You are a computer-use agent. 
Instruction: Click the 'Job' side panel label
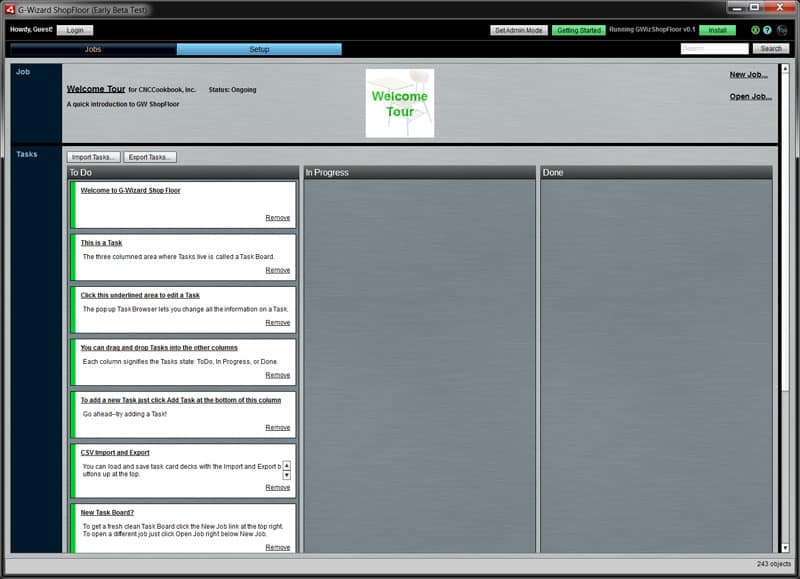click(23, 72)
